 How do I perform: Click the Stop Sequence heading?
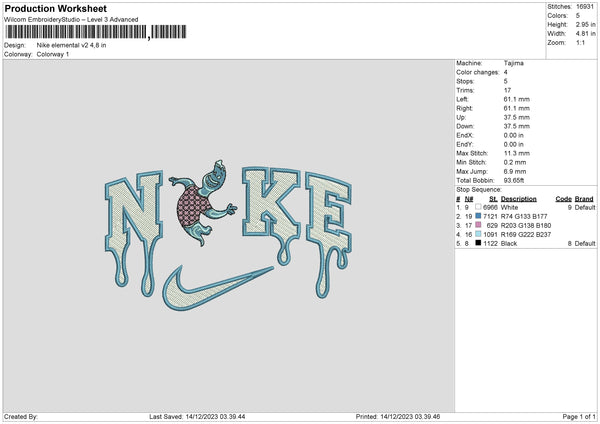click(x=478, y=190)
